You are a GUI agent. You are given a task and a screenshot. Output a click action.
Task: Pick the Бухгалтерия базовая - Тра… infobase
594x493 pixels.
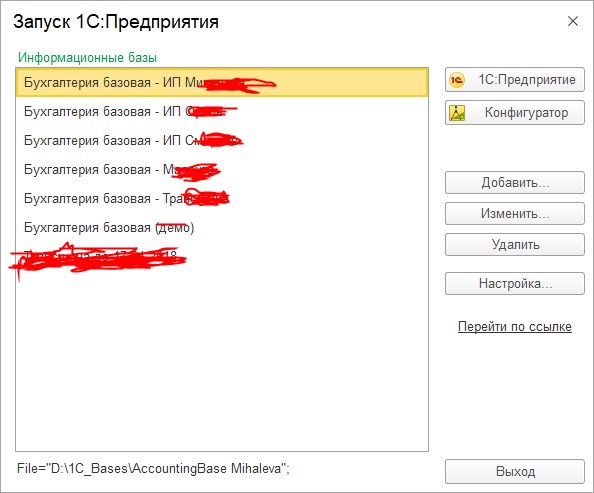(x=222, y=199)
